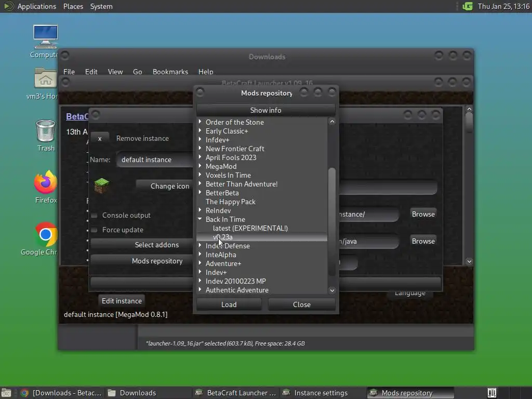The image size is (532, 399).
Task: Select The Happy Pack entry
Action: (230, 202)
